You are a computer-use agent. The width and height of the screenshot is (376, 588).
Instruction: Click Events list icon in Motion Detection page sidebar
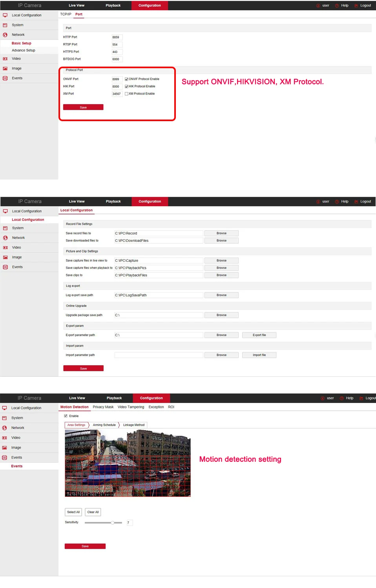[4, 457]
